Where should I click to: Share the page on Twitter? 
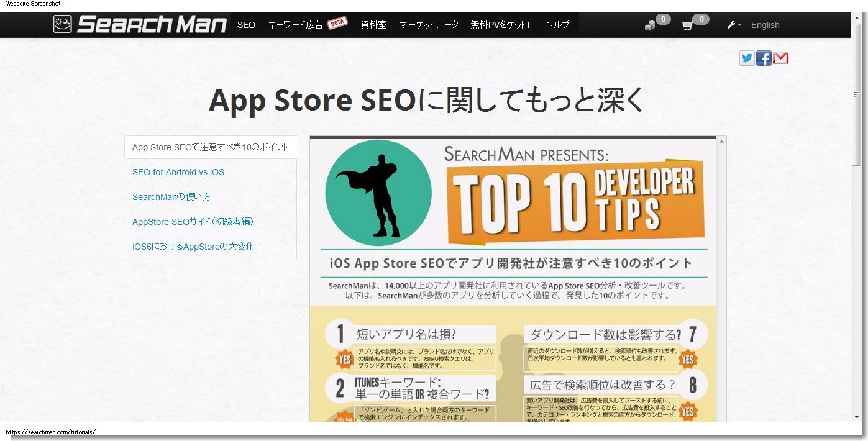coord(747,58)
